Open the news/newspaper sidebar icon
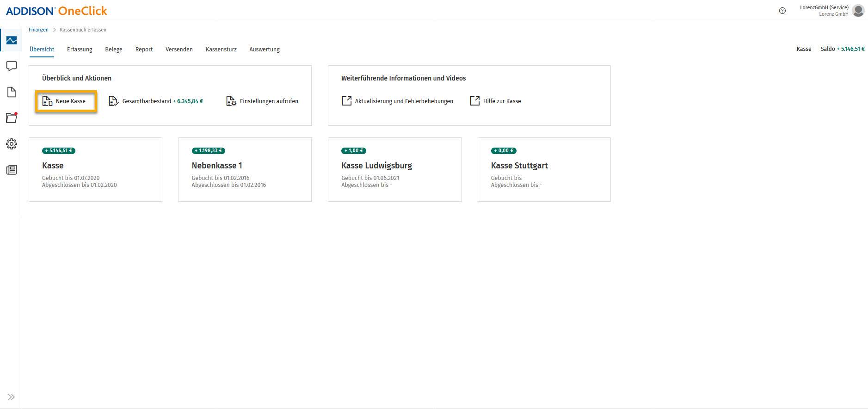868x409 pixels. point(12,170)
